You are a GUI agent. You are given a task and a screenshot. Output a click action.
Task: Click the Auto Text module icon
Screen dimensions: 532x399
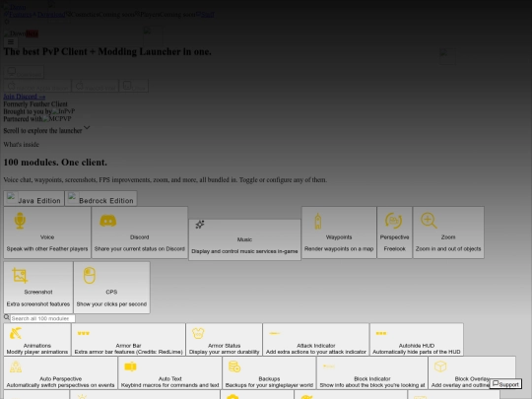point(130,366)
